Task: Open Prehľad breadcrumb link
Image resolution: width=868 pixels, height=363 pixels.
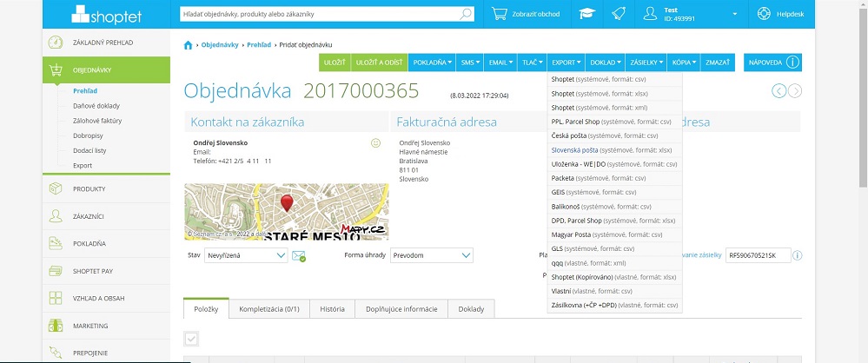Action: (x=259, y=45)
